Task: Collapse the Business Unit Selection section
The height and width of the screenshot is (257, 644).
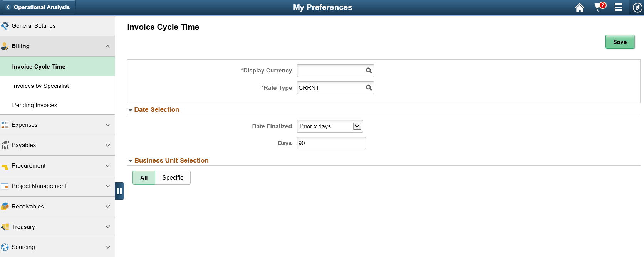Action: (x=130, y=161)
